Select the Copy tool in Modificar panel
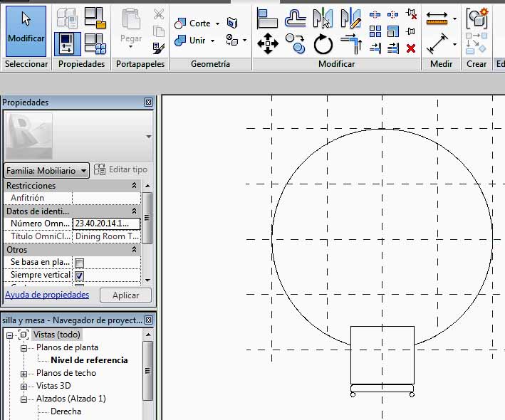 [295, 45]
